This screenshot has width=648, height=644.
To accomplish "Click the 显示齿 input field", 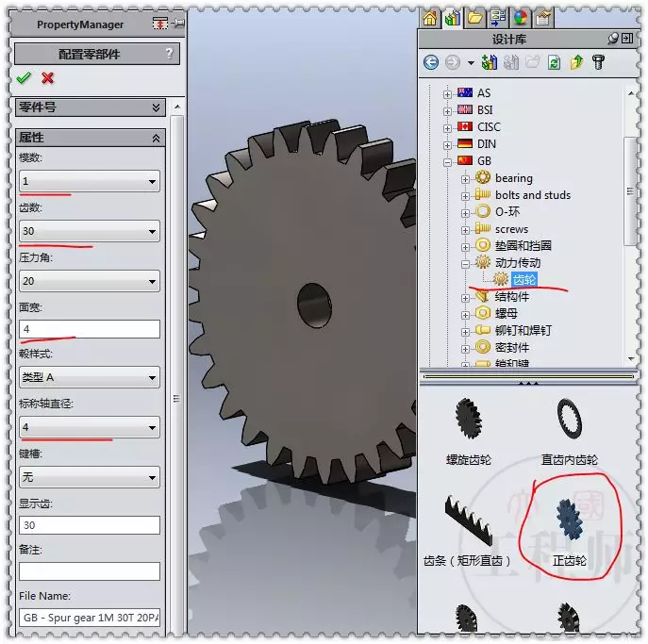I will coord(90,525).
